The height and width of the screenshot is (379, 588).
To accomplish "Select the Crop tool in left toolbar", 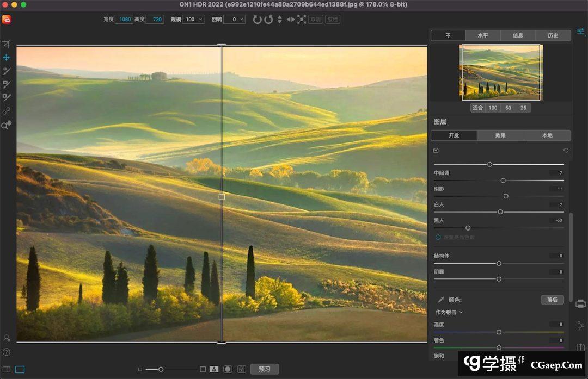I will pyautogui.click(x=7, y=44).
